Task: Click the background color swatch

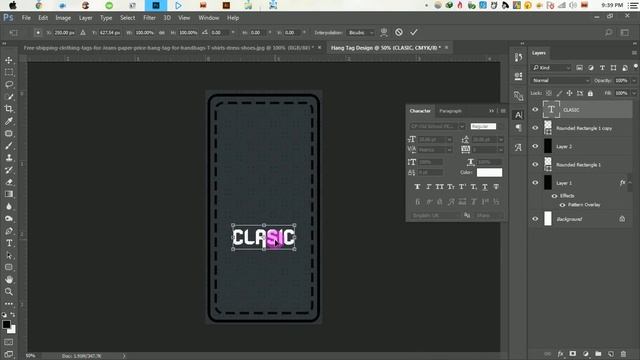Action: 13,329
